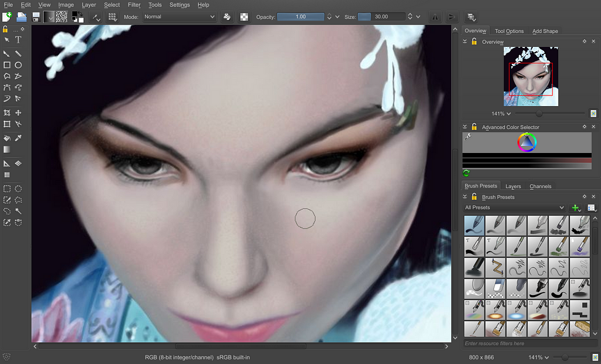This screenshot has width=601, height=364.
Task: Select the Line tool
Action: [x=18, y=53]
